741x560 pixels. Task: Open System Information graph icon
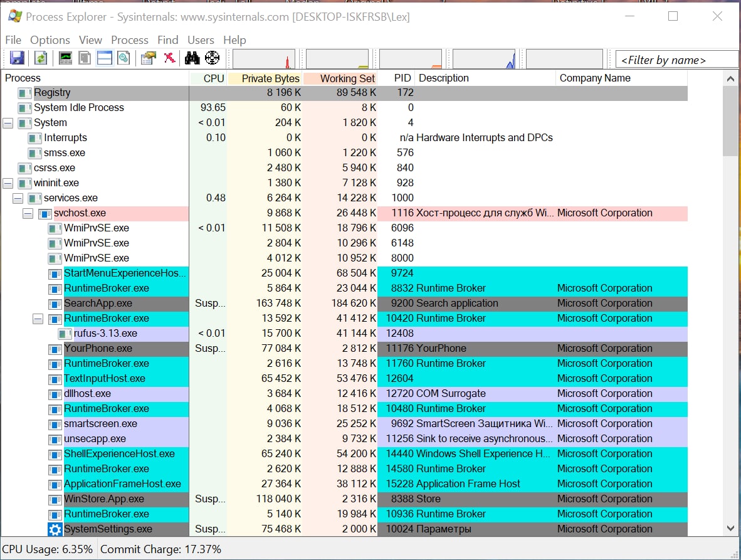[x=65, y=58]
